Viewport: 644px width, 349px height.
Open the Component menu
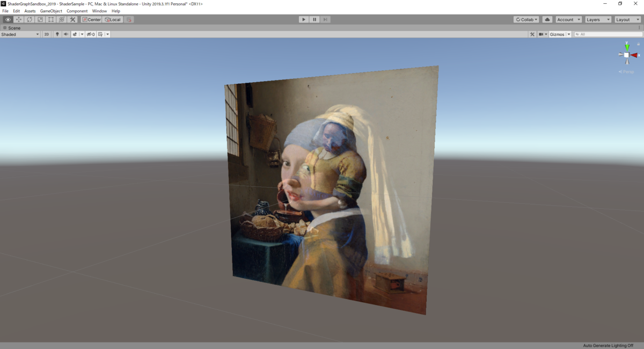click(77, 11)
